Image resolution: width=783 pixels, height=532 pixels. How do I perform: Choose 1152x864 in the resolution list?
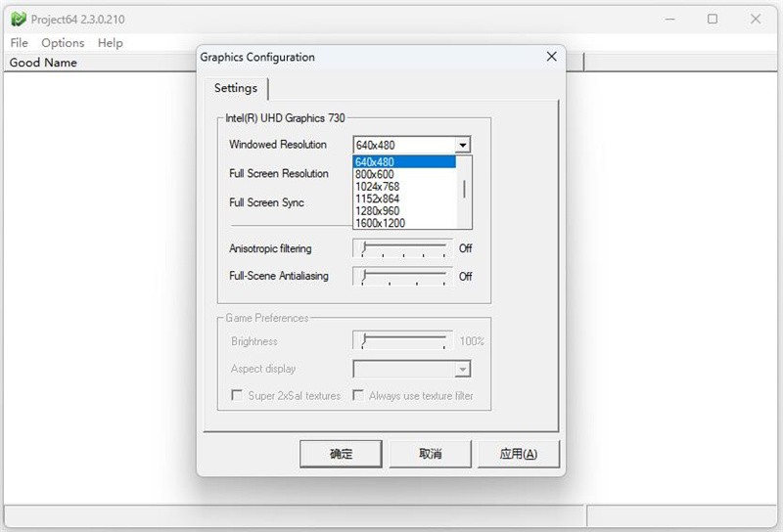click(404, 199)
